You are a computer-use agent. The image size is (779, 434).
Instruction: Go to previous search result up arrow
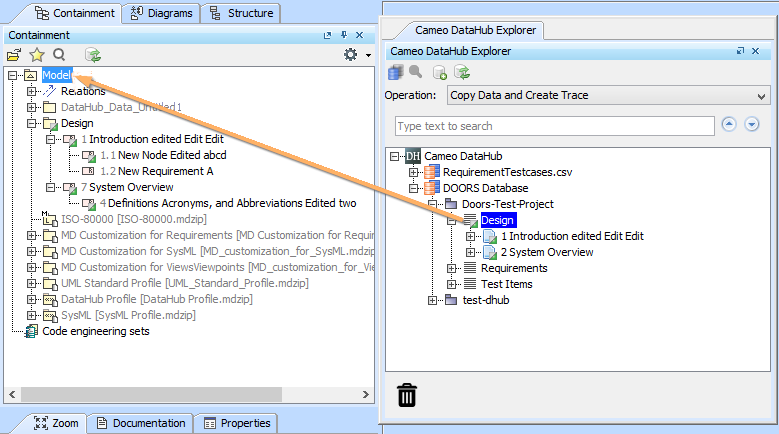tap(729, 124)
